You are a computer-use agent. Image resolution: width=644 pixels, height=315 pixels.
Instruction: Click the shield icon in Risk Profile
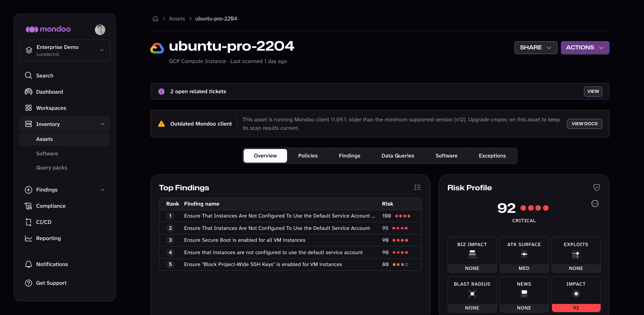[597, 187]
